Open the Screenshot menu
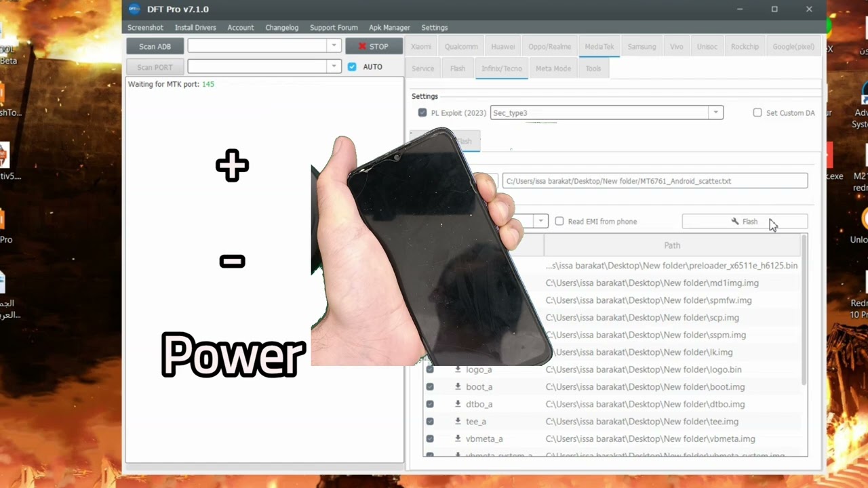This screenshot has width=868, height=488. (x=145, y=28)
